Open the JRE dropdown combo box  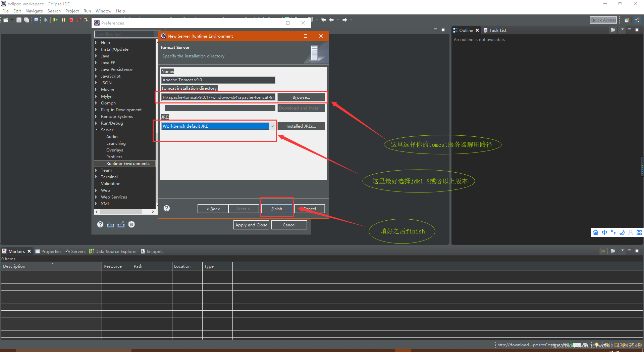pos(272,126)
